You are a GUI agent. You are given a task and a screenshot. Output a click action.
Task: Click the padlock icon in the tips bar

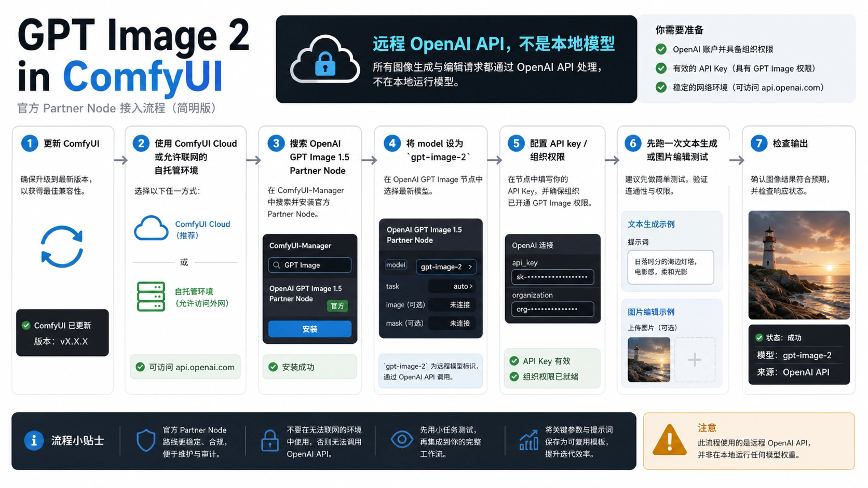coord(270,441)
